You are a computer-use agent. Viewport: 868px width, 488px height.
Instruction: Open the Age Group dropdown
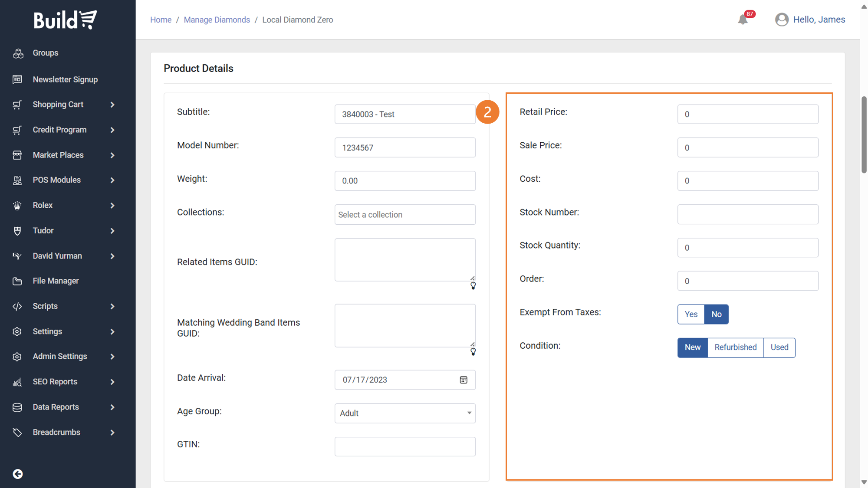pos(405,413)
